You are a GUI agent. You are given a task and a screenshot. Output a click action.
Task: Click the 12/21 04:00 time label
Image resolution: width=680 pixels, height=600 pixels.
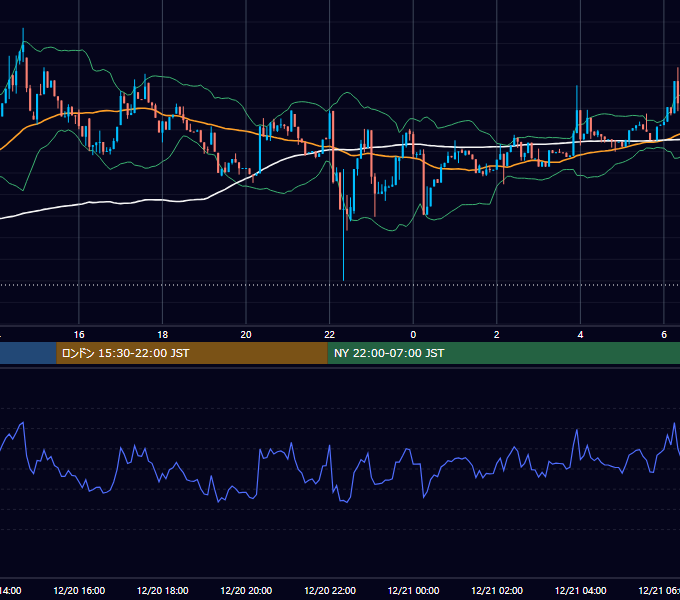581,590
